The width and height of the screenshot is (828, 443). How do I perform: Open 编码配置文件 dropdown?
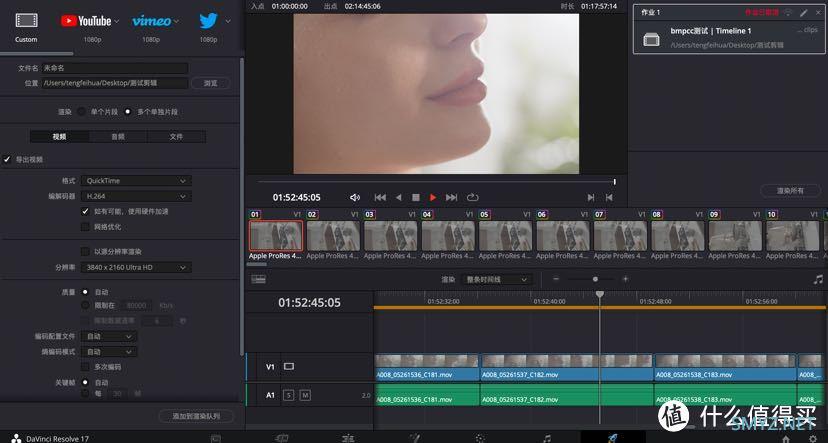pos(109,336)
